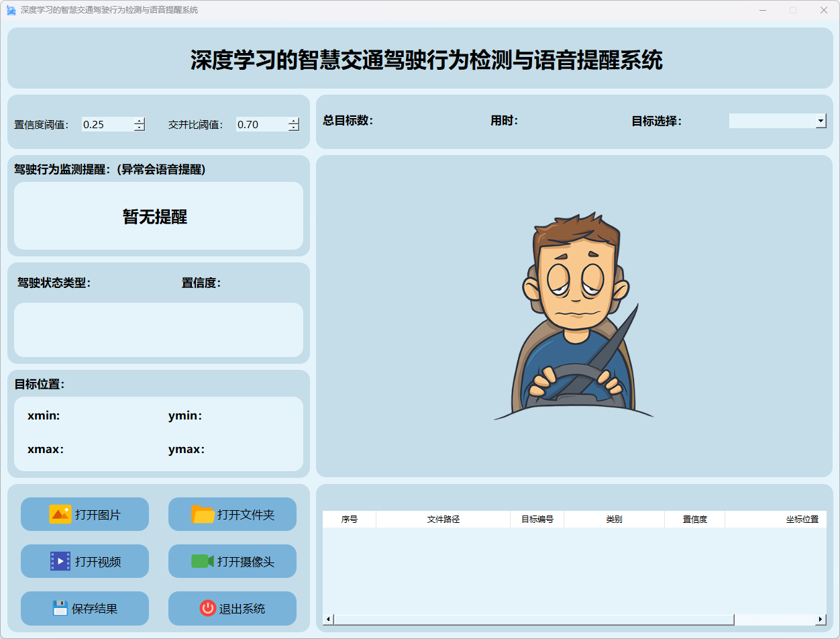Viewport: 840px width, 639px height.
Task: Open an image with the 打开图片 button
Action: pyautogui.click(x=85, y=514)
